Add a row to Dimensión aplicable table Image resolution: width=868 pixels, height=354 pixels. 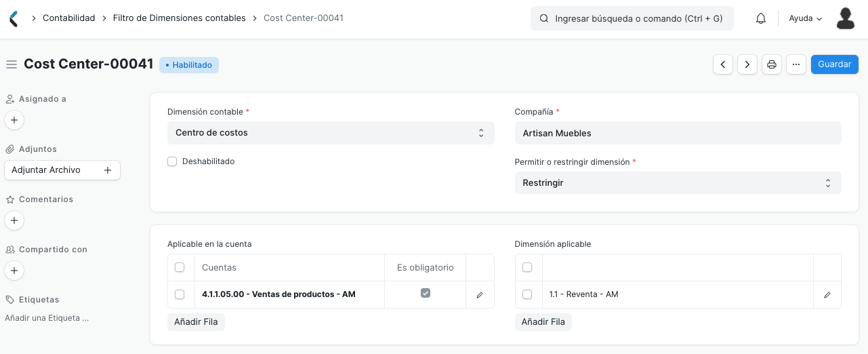543,322
